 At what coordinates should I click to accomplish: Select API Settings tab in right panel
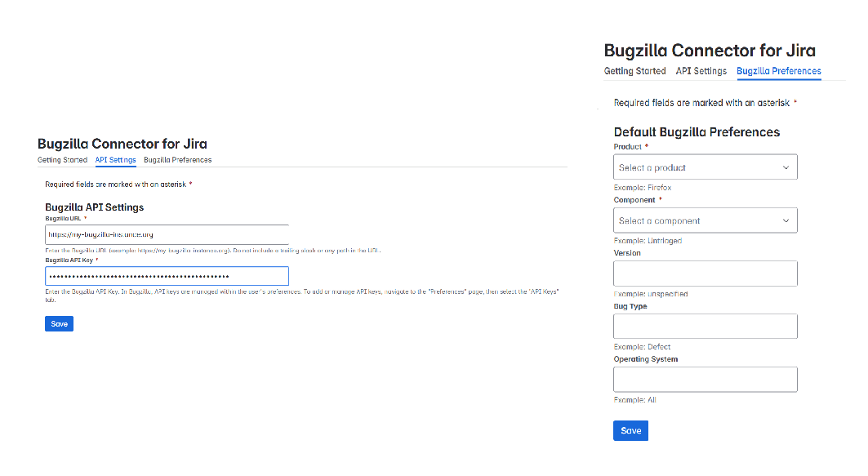pos(701,71)
